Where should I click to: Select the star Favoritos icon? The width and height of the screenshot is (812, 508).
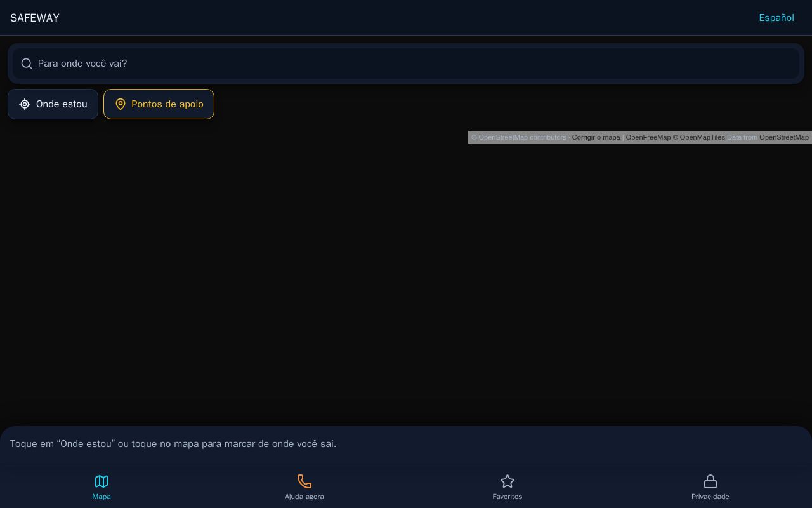(507, 481)
